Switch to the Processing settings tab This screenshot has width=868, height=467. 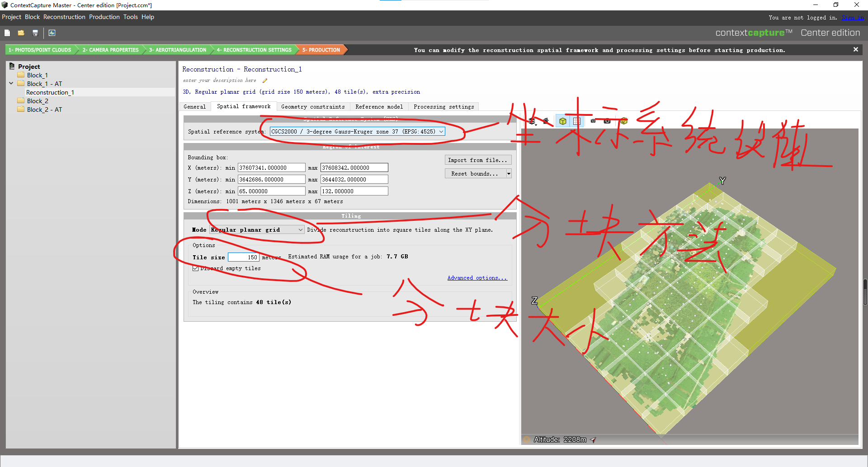pyautogui.click(x=443, y=106)
